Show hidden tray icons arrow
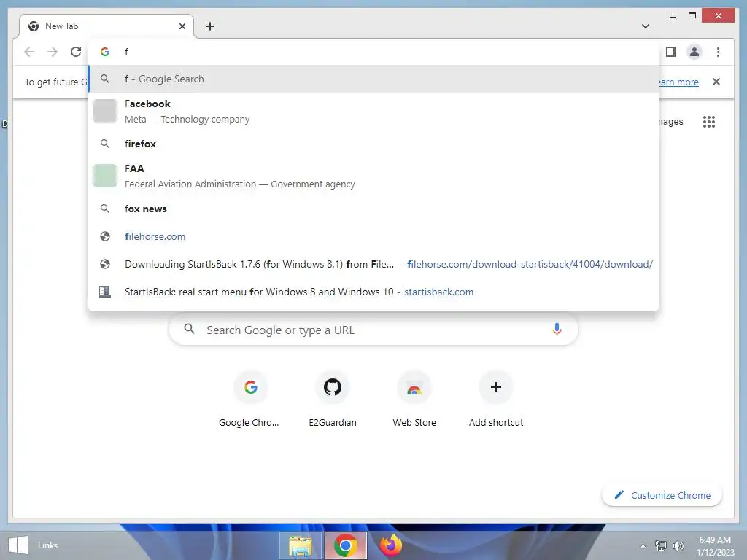747x560 pixels. [x=643, y=546]
